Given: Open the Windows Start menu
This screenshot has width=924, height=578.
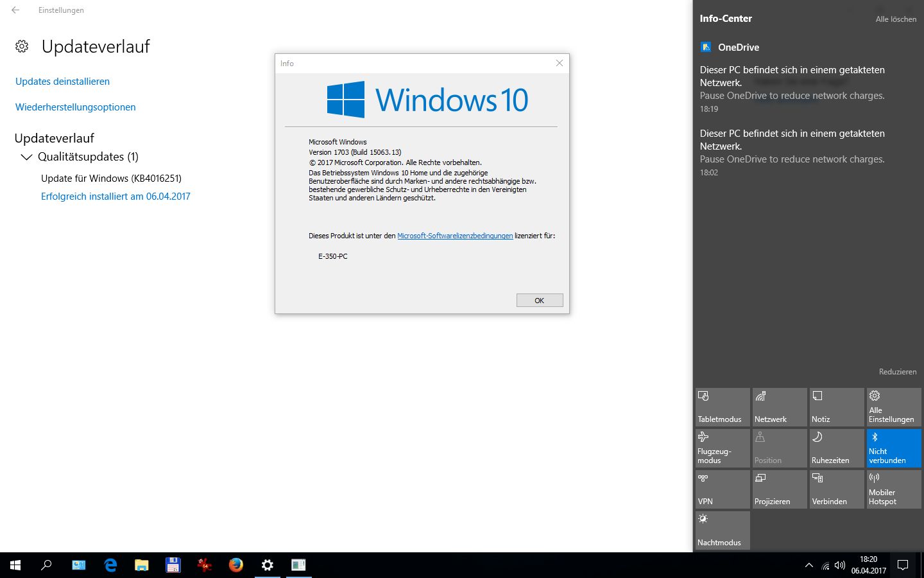Looking at the screenshot, I should 15,565.
